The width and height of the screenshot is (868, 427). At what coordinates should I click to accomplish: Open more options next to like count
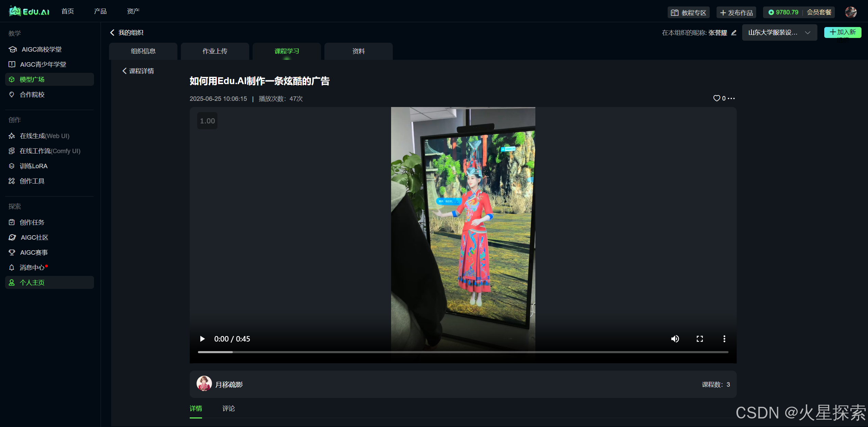pos(731,98)
